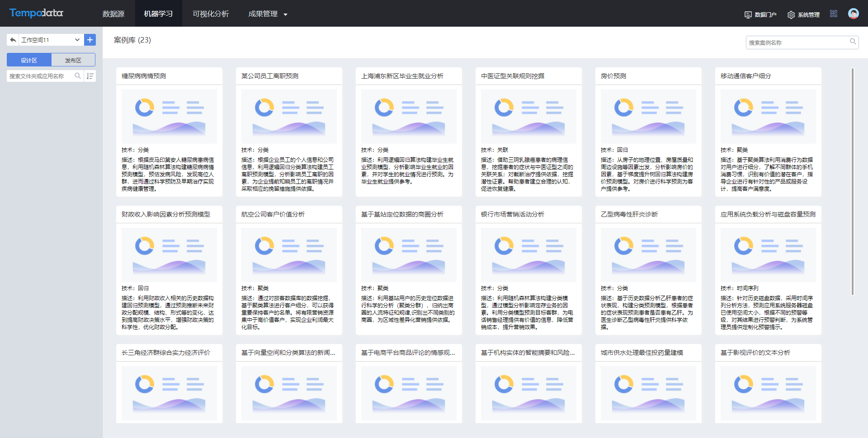The height and width of the screenshot is (438, 868).
Task: Open the 数据门户 portal
Action: click(760, 14)
